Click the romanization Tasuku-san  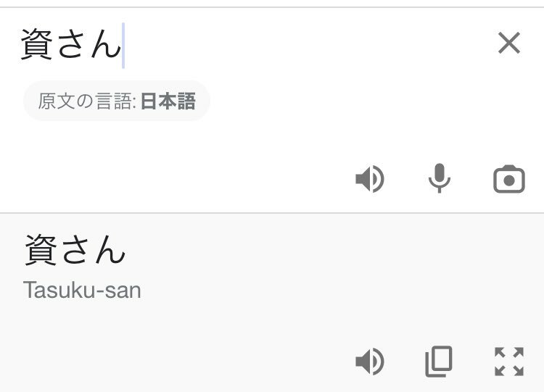82,290
